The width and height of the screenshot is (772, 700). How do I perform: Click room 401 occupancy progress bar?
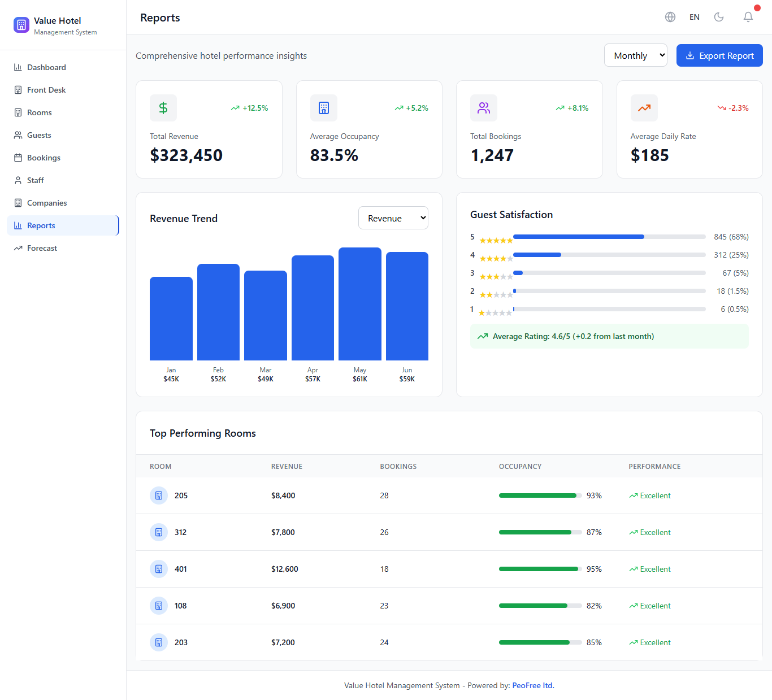coord(540,569)
